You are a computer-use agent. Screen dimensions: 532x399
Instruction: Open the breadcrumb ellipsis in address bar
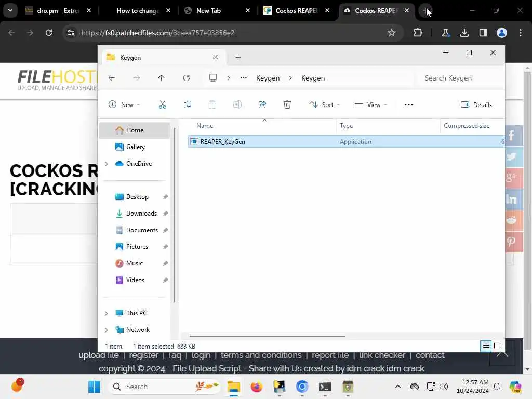[244, 78]
